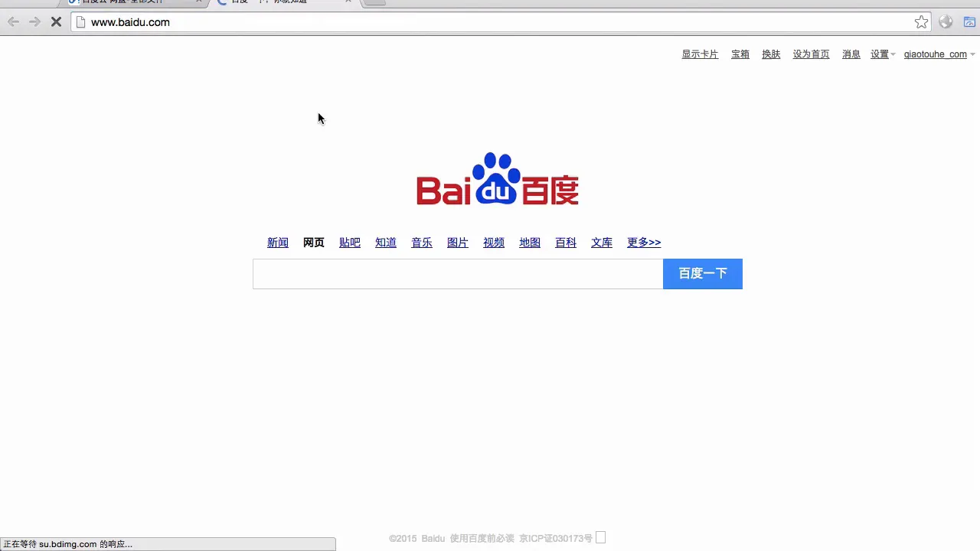Viewport: 980px width, 551px height.
Task: Go to 贴吧
Action: point(350,243)
